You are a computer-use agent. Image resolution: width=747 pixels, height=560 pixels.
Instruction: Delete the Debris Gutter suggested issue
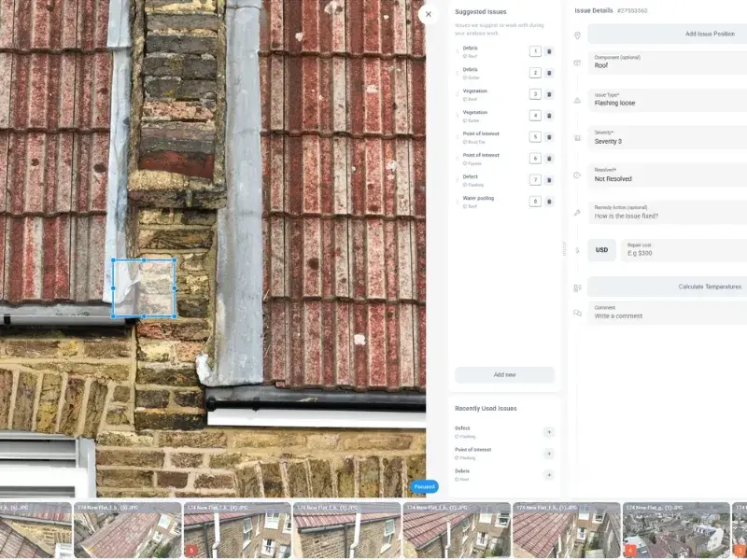549,73
